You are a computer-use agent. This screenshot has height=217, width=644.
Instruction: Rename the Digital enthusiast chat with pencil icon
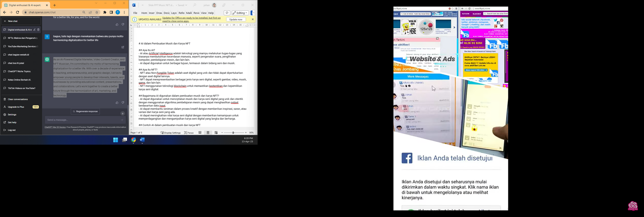click(34, 30)
